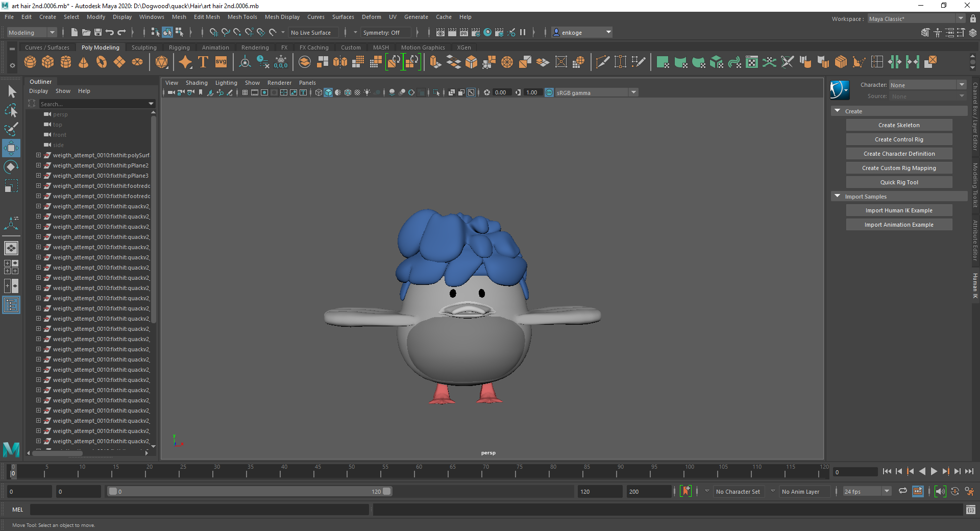The height and width of the screenshot is (531, 980).
Task: Create a polygon cube from the shelf
Action: 48,62
